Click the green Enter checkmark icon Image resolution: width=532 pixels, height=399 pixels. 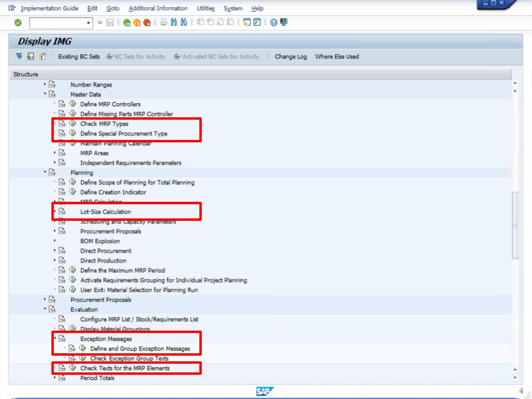click(x=18, y=23)
